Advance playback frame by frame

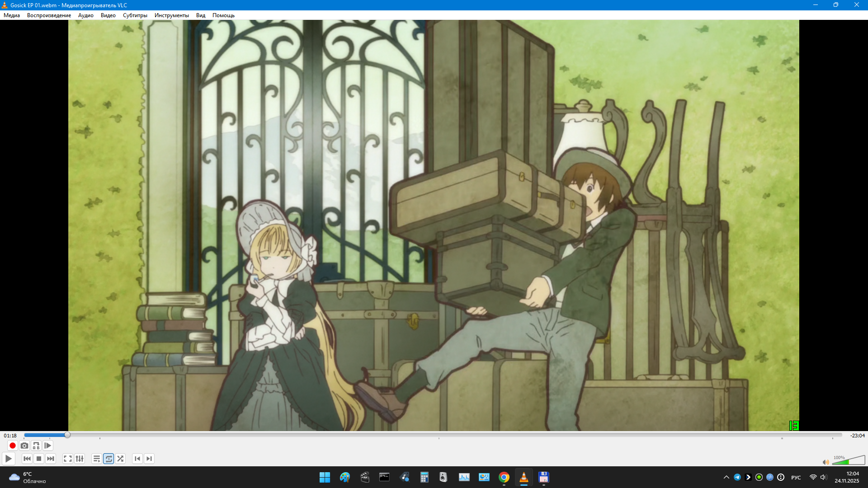click(x=48, y=446)
